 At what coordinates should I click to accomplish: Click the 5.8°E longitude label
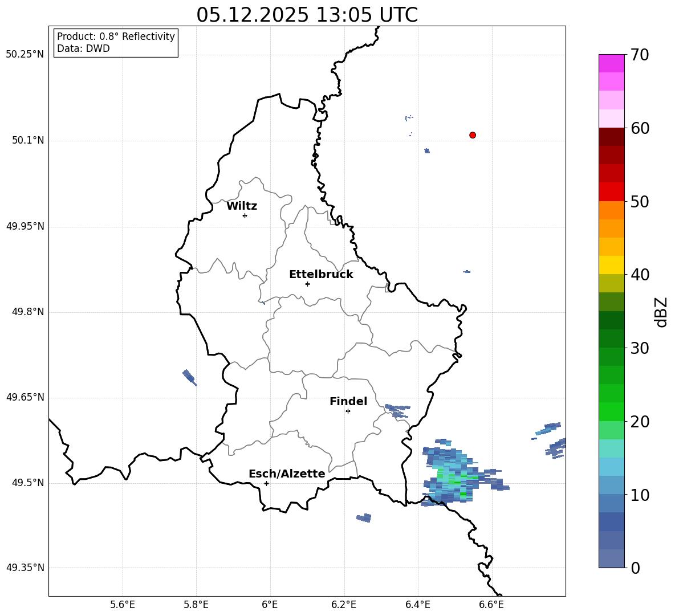tap(196, 605)
